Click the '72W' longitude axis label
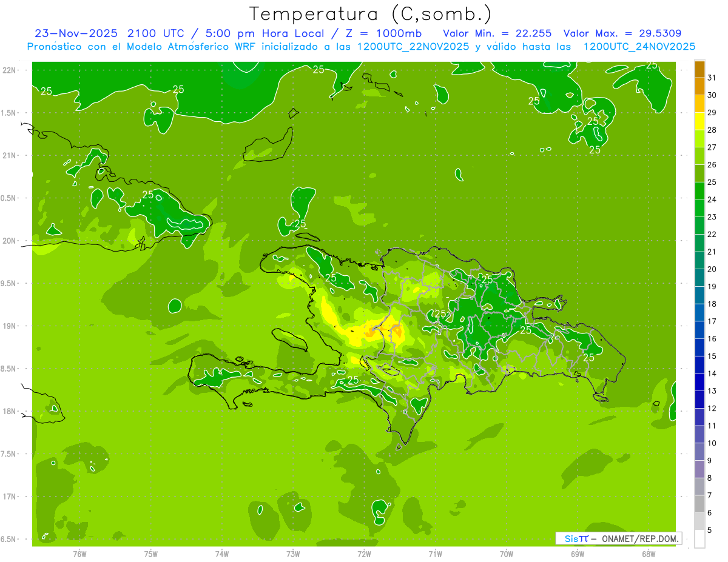This screenshot has width=728, height=562. pos(364,554)
